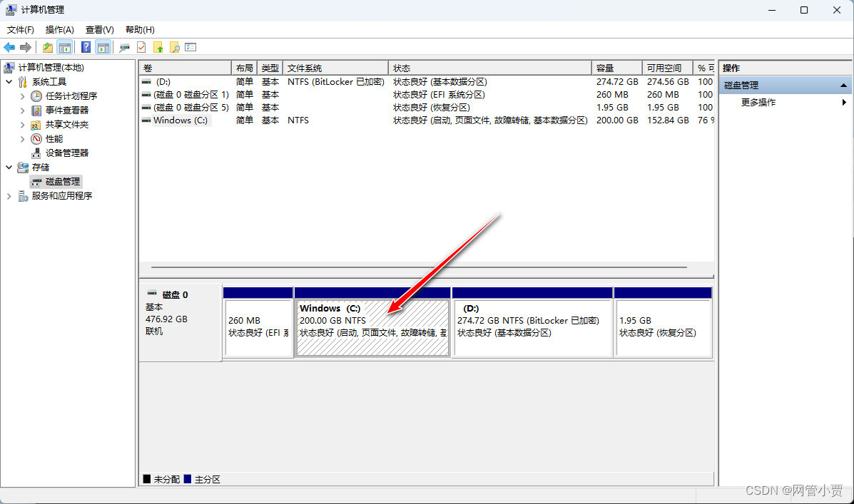Select the Windows (C:) 200.00 GB partition block
The height and width of the screenshot is (504, 854).
372,328
